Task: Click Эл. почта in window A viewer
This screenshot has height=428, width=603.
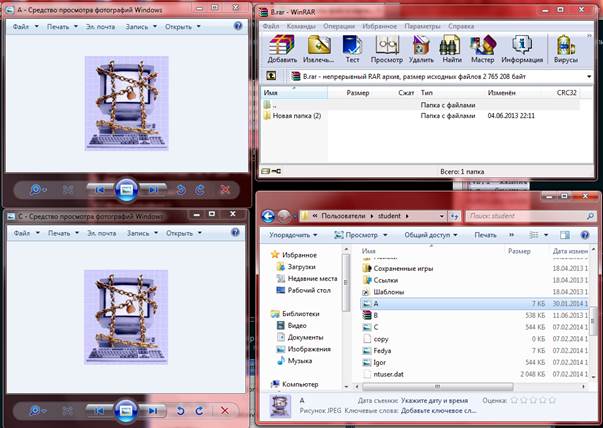Action: (100, 27)
